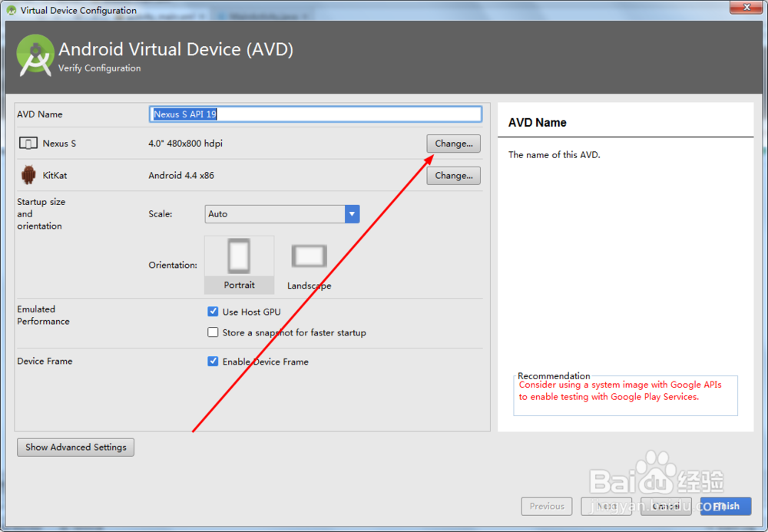Toggle Enable Device Frame off
The width and height of the screenshot is (768, 532).
click(x=213, y=361)
